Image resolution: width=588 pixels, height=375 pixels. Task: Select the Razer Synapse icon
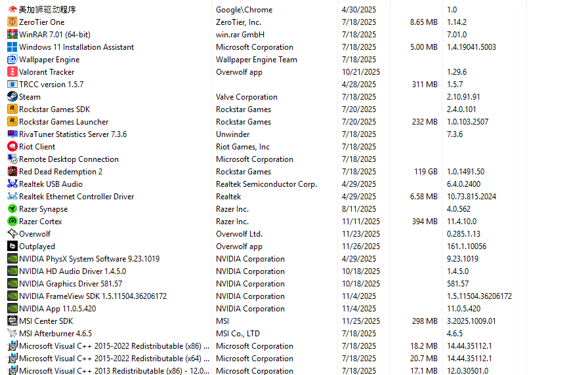pos(12,208)
